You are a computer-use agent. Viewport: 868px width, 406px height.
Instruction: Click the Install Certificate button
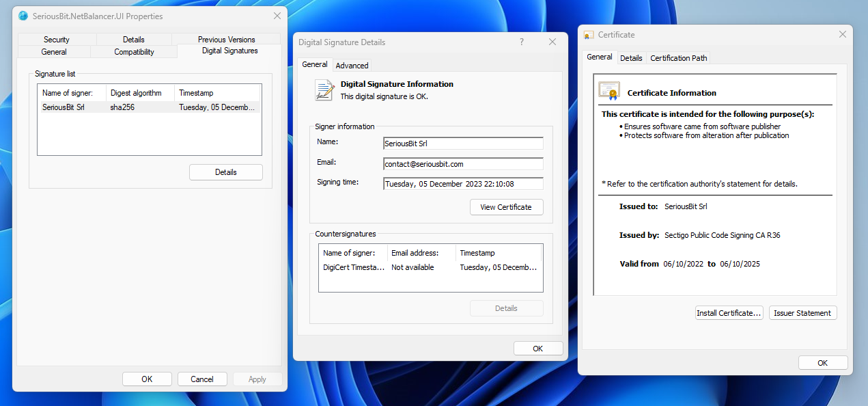point(729,313)
